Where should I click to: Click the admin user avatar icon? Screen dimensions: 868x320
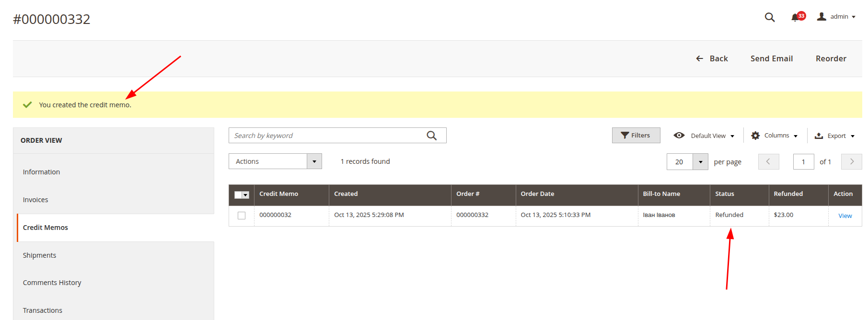(x=822, y=17)
